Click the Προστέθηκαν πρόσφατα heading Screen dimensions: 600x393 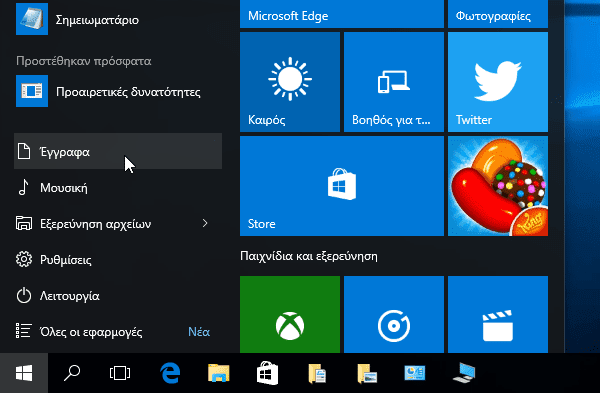(84, 61)
